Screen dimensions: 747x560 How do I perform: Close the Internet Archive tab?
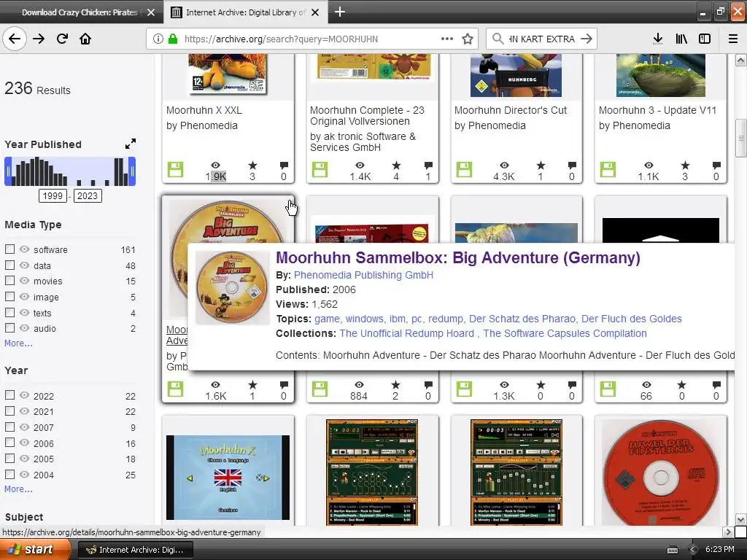tap(315, 12)
